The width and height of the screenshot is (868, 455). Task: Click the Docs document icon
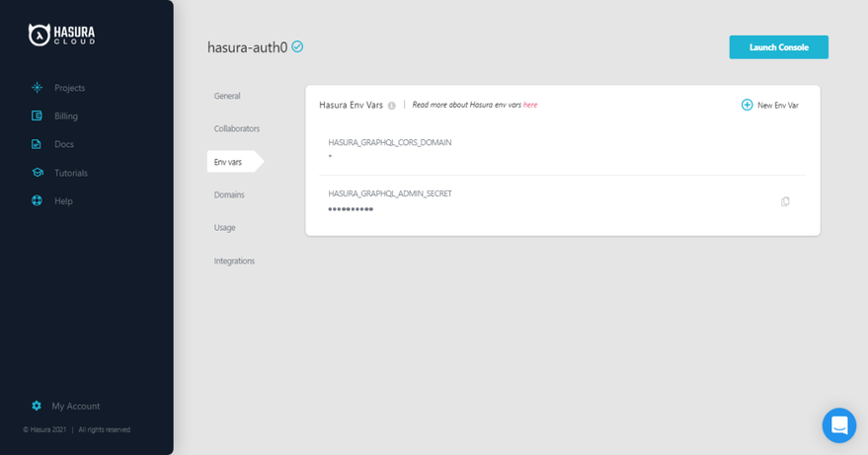36,144
